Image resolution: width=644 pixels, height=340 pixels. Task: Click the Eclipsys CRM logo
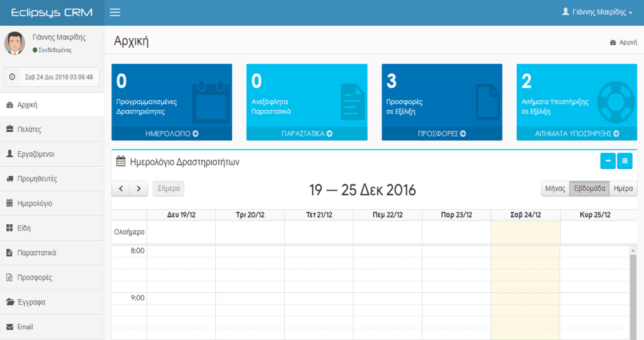click(x=52, y=13)
